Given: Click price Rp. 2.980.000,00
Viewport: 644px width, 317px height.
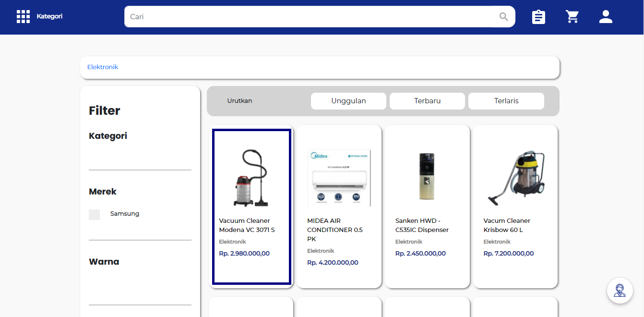Looking at the screenshot, I should [244, 254].
